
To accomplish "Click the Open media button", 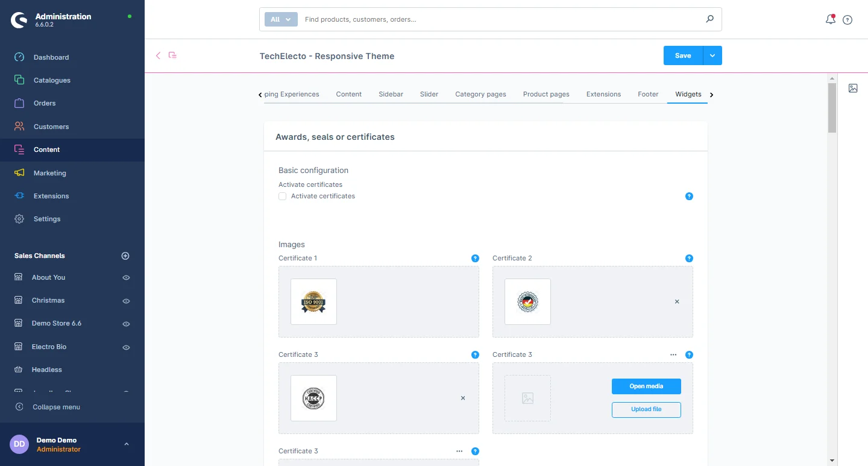I will (x=646, y=386).
